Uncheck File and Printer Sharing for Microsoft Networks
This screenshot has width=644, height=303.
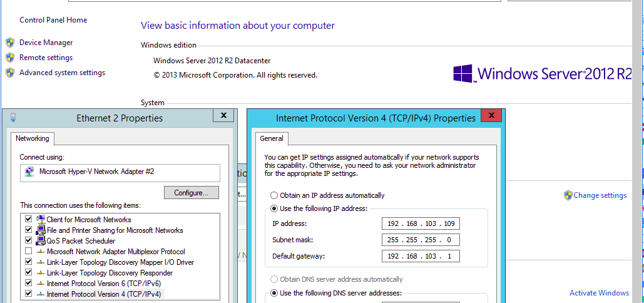pos(28,230)
